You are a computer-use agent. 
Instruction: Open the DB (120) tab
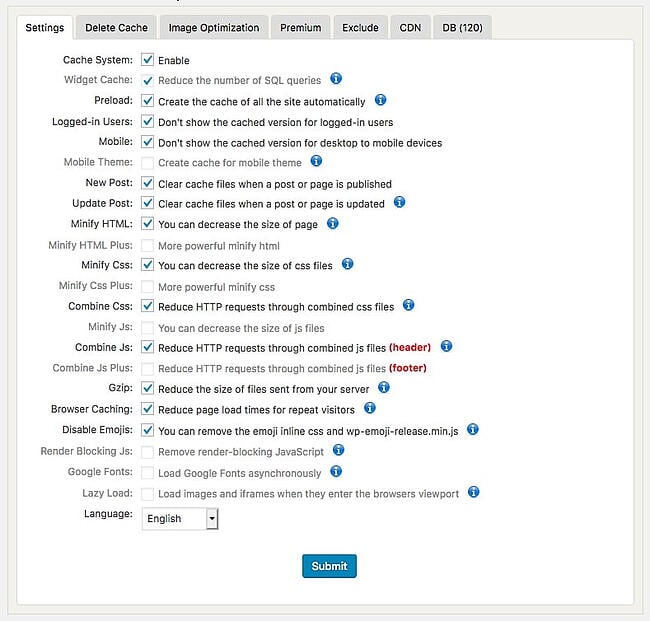click(462, 28)
